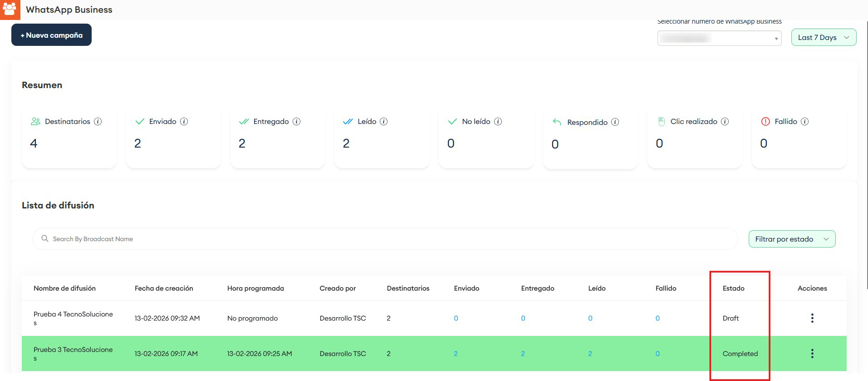Open actions menu for Prueba 3 campaign
The image size is (868, 381).
(812, 354)
